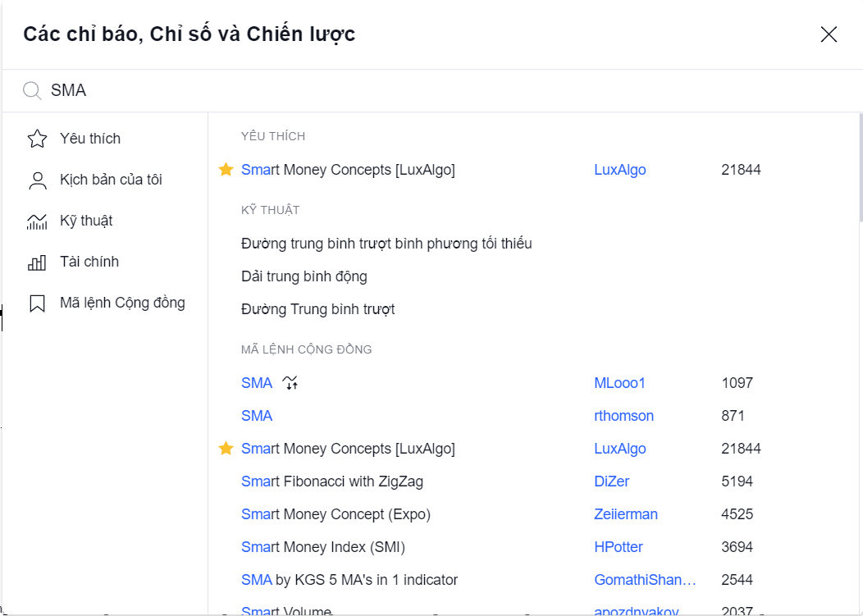Open author profile MLooo1
This screenshot has height=616, width=863.
click(619, 382)
